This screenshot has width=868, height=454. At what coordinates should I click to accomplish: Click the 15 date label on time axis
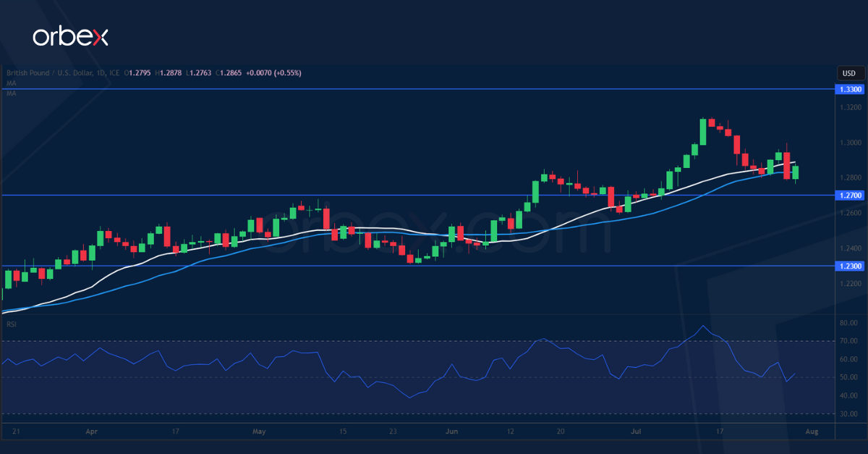click(344, 432)
